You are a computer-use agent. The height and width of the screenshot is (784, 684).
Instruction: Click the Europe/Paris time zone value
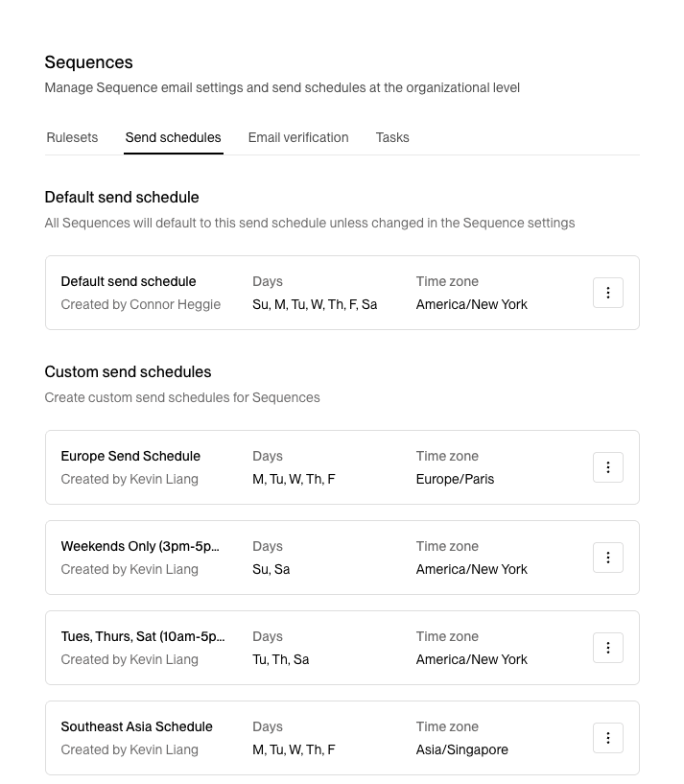point(455,479)
